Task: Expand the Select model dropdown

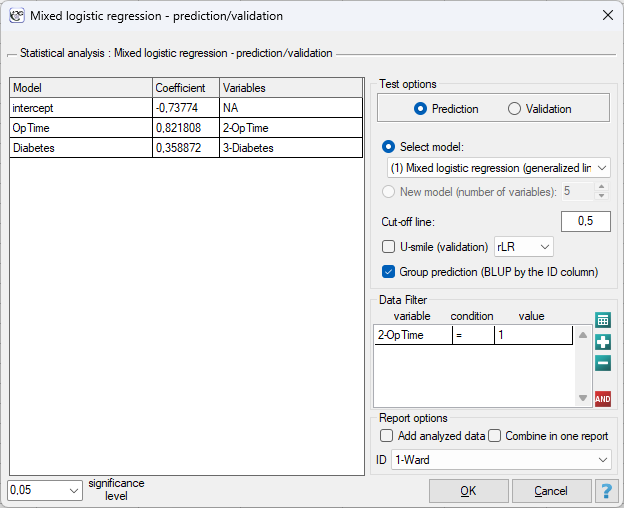Action: pos(499,168)
